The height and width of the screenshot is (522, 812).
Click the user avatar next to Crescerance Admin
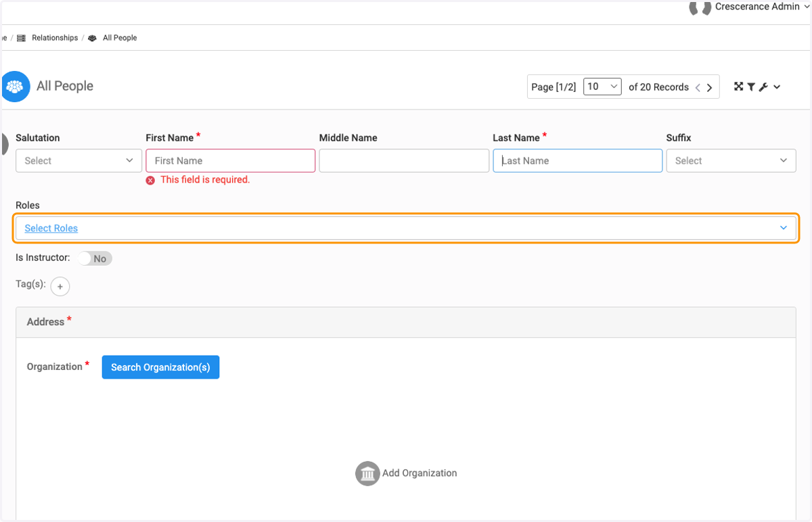[700, 7]
